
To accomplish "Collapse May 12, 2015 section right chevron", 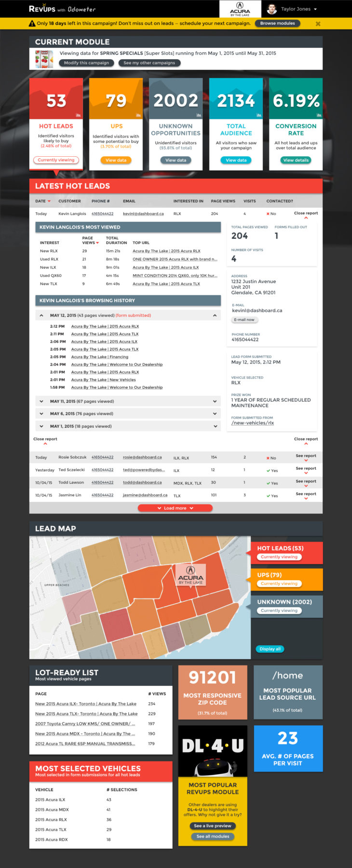I will click(215, 315).
